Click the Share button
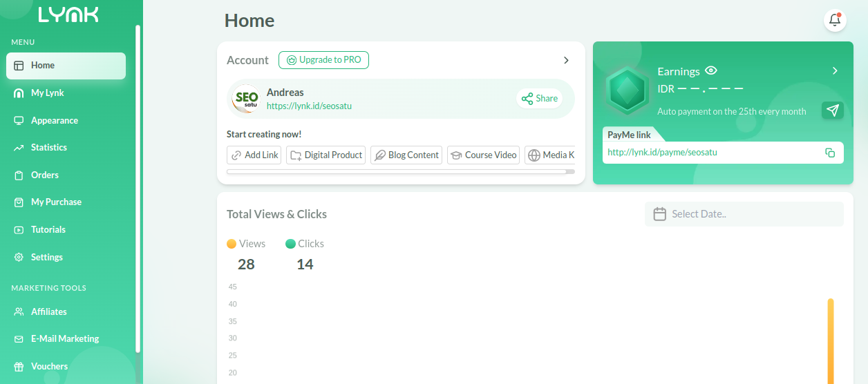Screen dimensions: 868x384 tap(540, 99)
